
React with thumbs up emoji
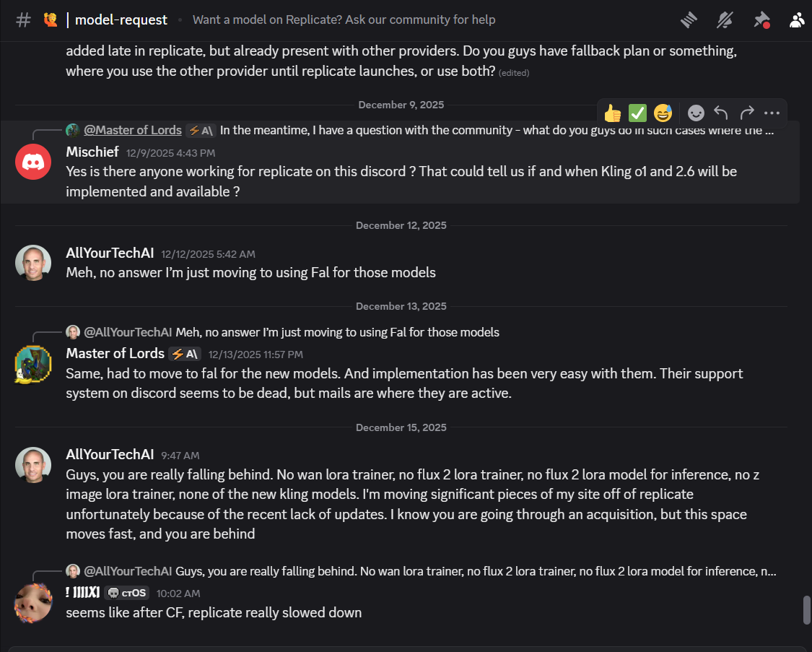[x=613, y=113]
